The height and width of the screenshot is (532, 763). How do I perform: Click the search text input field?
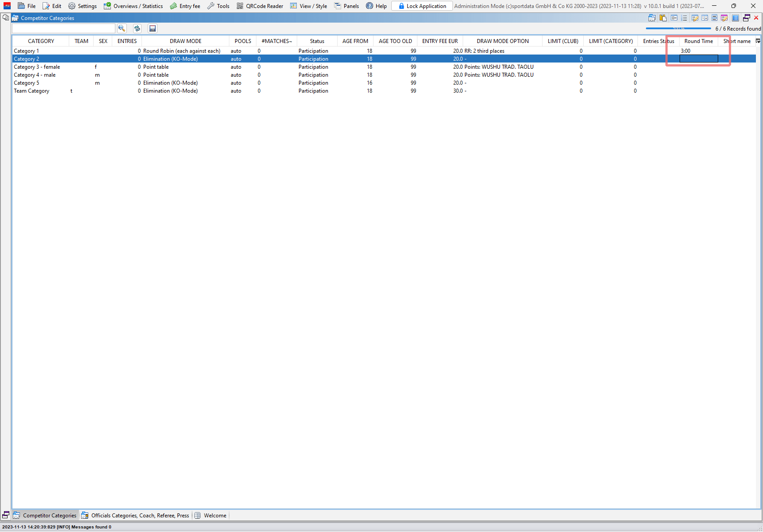click(63, 28)
